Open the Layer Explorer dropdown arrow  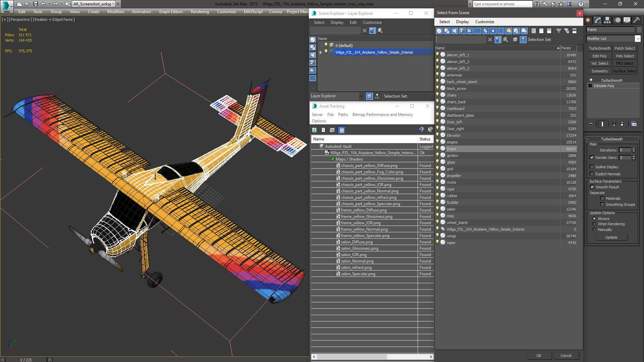pos(361,96)
